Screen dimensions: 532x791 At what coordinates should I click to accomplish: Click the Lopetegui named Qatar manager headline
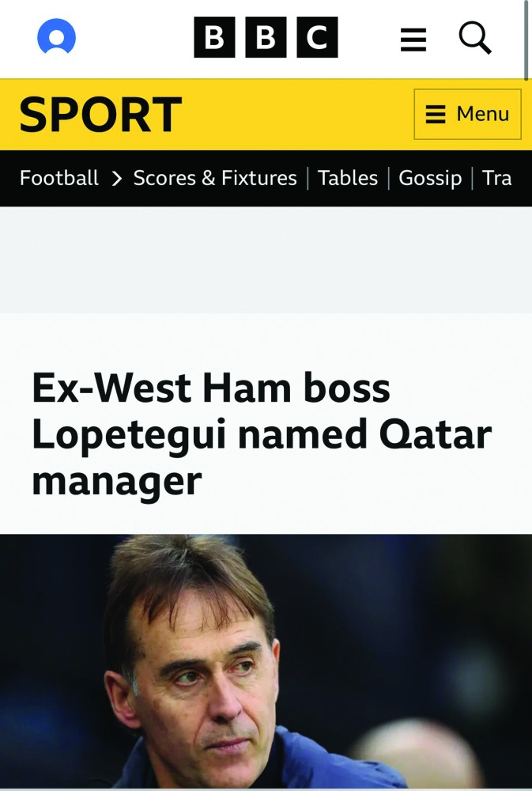coord(261,434)
